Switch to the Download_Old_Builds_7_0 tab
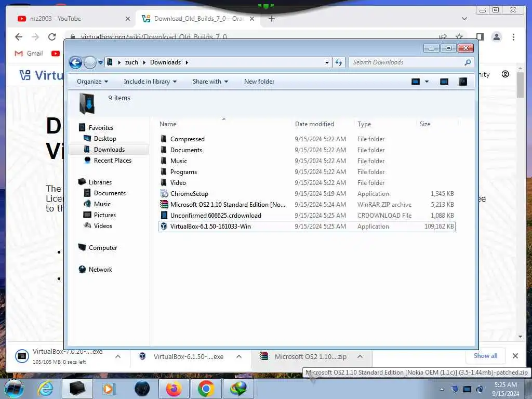 coord(198,19)
